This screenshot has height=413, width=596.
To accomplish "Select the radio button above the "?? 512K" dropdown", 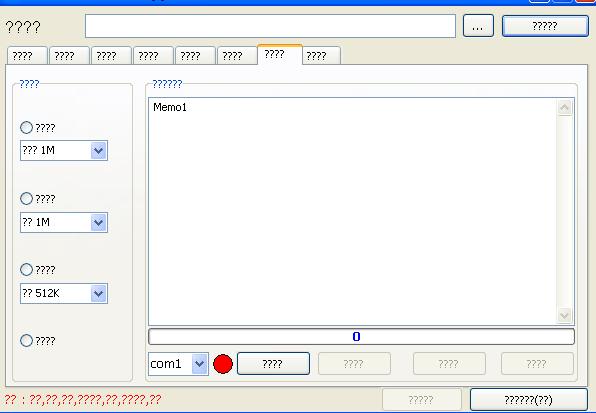I will 26,269.
